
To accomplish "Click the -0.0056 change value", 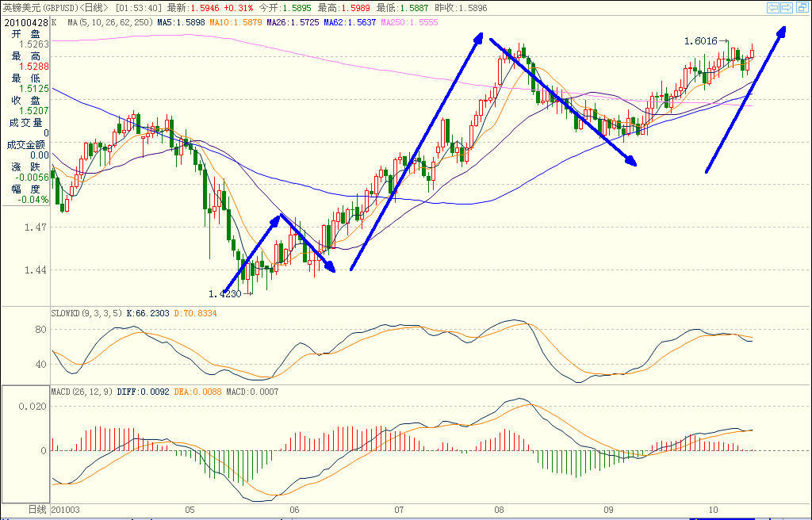I will 32,178.
